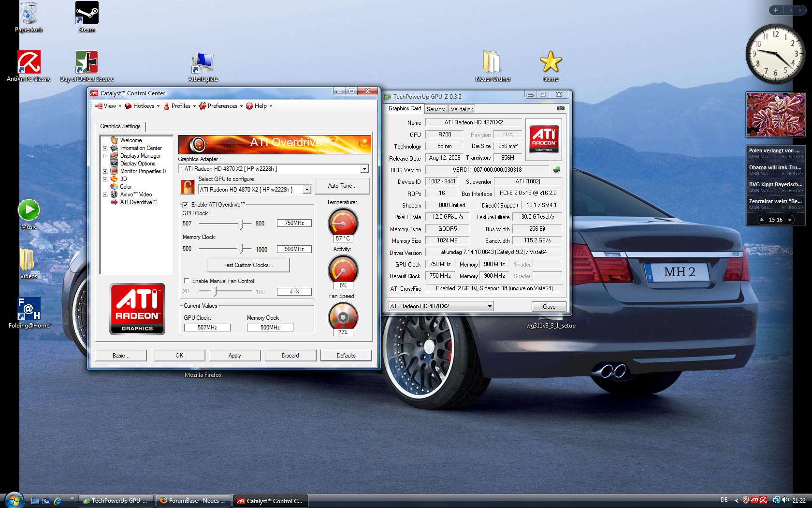Click the GPU-Z screenshot camera icon
The height and width of the screenshot is (508, 812).
(560, 108)
